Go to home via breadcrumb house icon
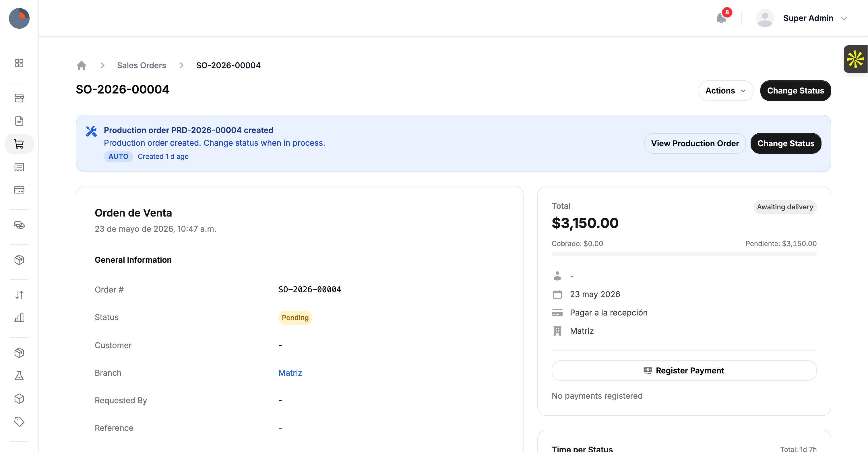The height and width of the screenshot is (452, 868). (82, 65)
